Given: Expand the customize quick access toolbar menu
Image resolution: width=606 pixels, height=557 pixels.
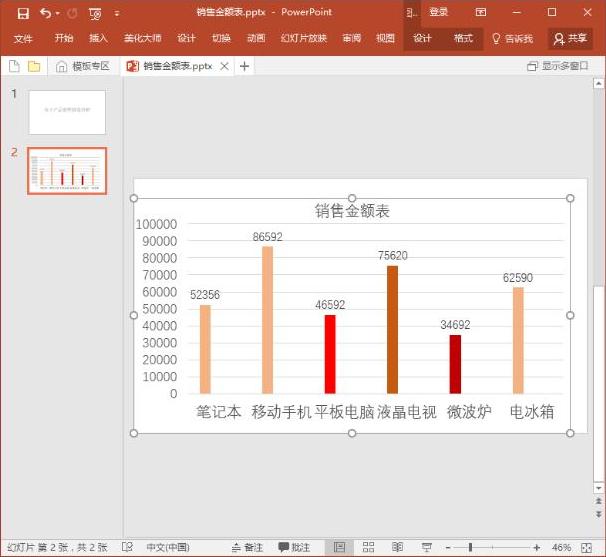Looking at the screenshot, I should (x=117, y=14).
